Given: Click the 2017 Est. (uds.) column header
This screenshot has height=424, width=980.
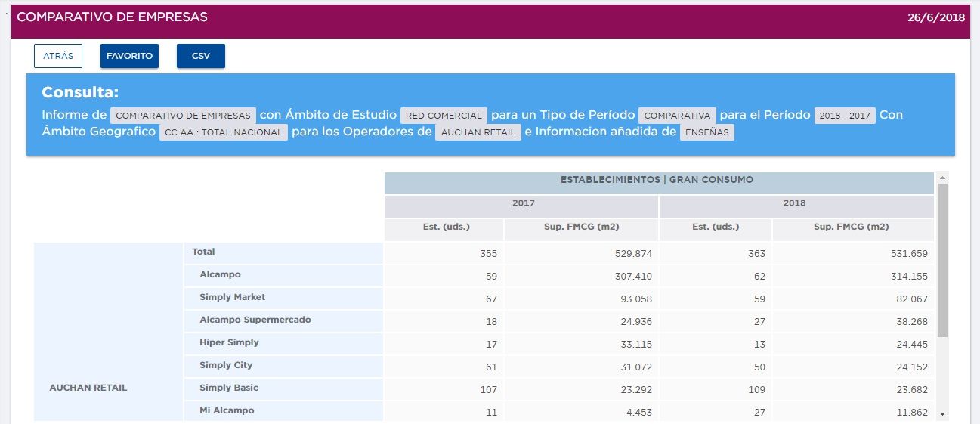Looking at the screenshot, I should click(444, 230).
